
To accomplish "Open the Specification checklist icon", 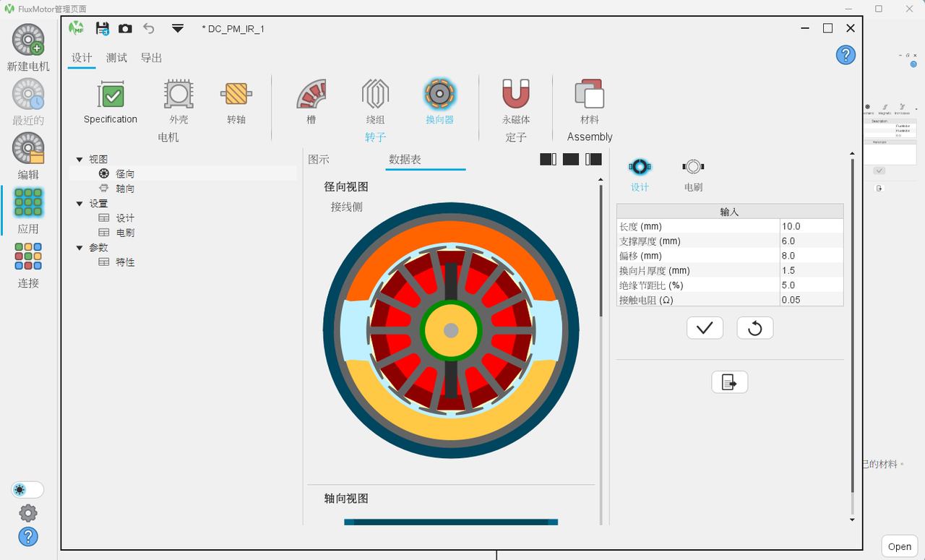I will pos(111,94).
